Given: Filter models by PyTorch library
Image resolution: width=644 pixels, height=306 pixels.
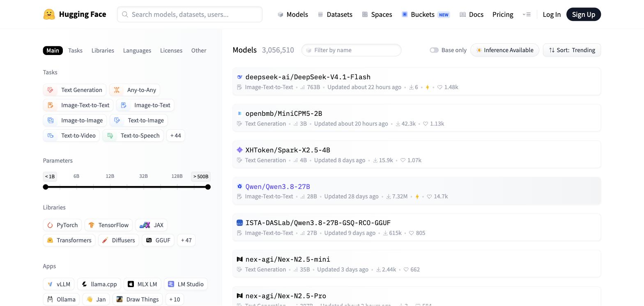Looking at the screenshot, I should 62,225.
